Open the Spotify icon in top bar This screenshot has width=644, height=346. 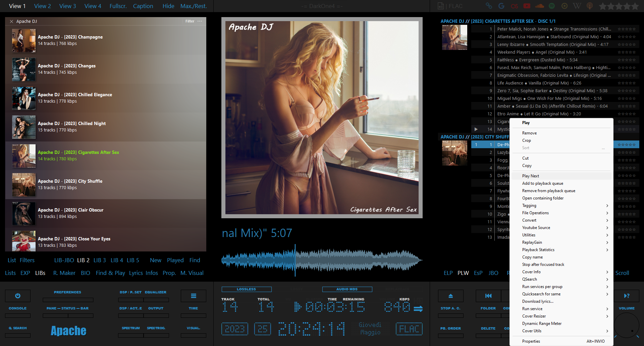pyautogui.click(x=552, y=6)
